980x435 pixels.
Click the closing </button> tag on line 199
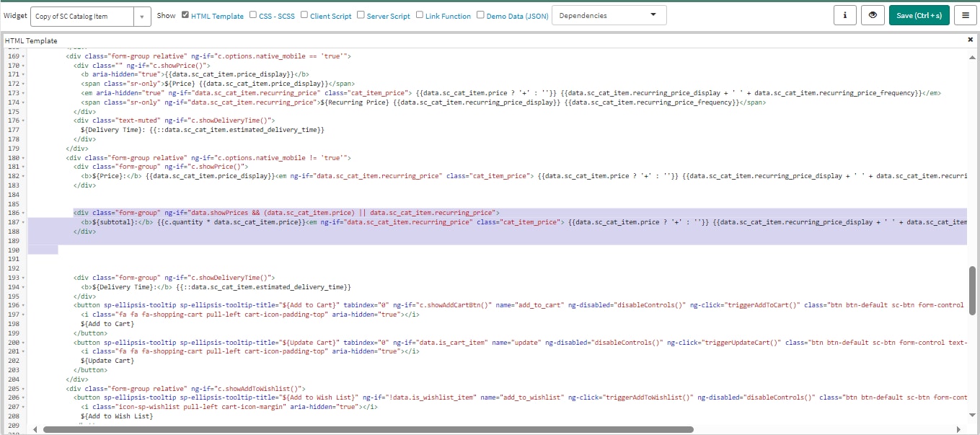(90, 333)
